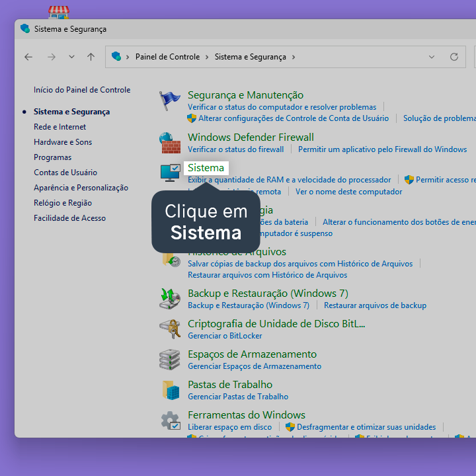Click the Histórico de Arquivos folder clock icon
Screen dimensions: 476x476
tap(171, 260)
